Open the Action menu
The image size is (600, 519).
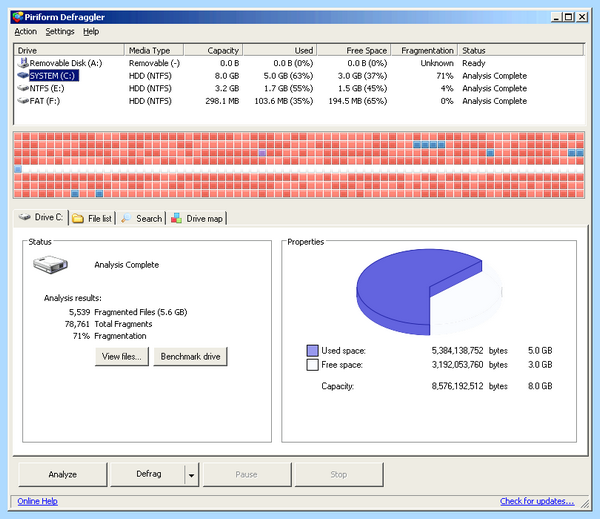pyautogui.click(x=26, y=31)
